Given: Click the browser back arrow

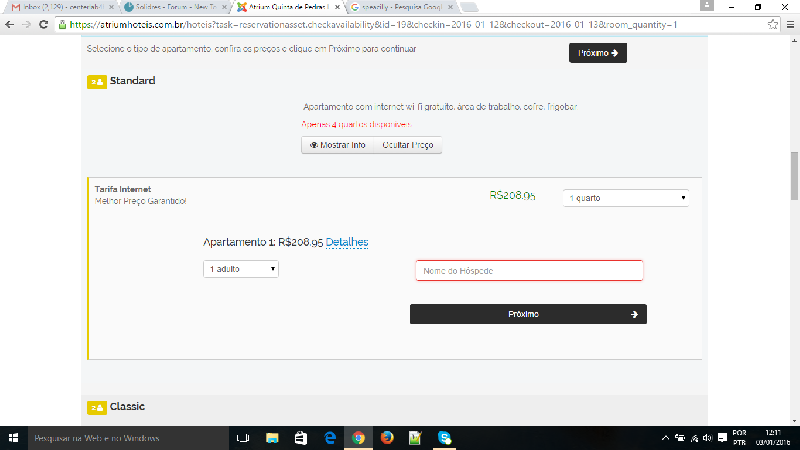Looking at the screenshot, I should coord(9,23).
